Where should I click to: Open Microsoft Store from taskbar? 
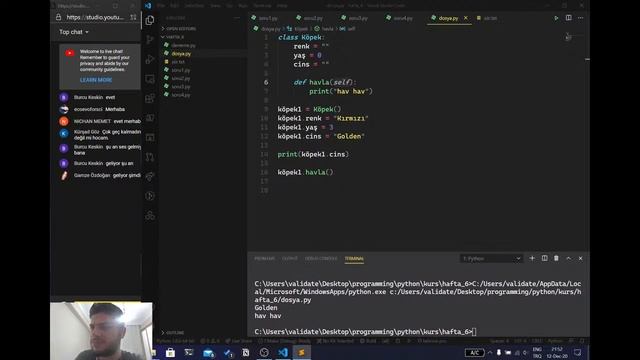[x=170, y=353]
